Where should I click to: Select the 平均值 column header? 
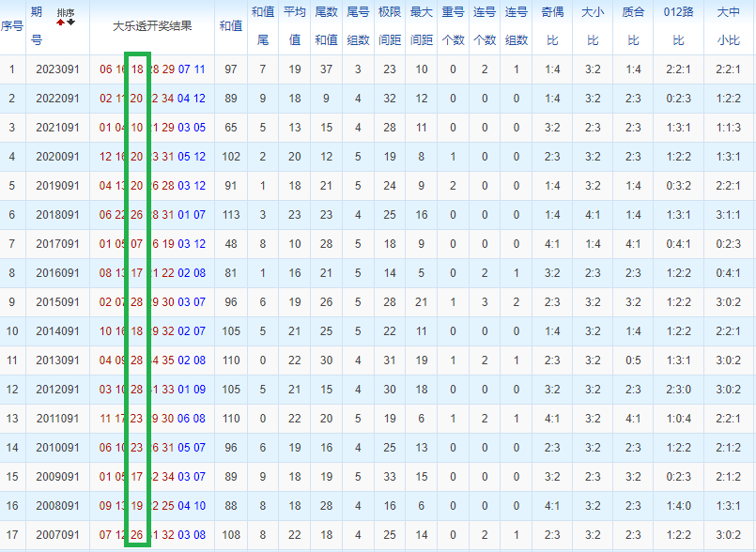[294, 26]
